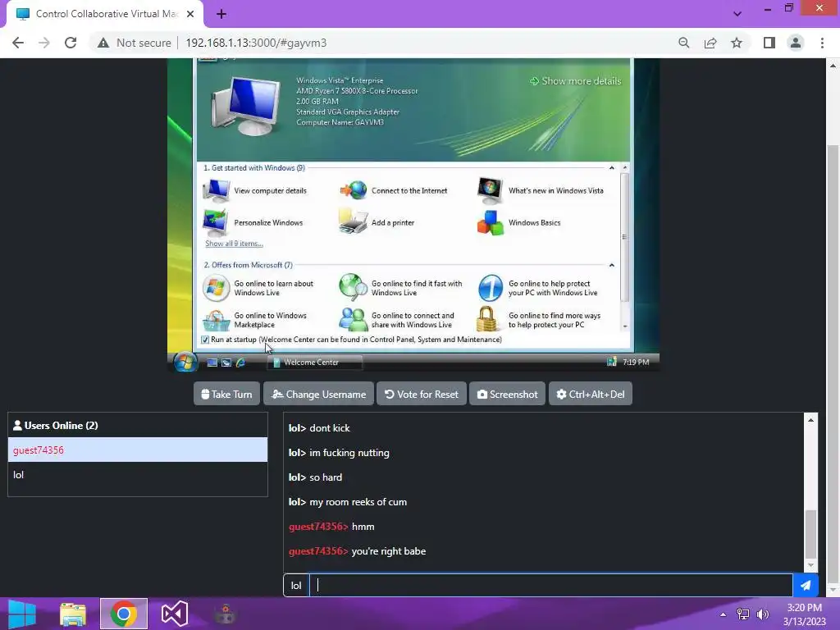Open What's new in Windows Vista icon
Image resolution: width=840 pixels, height=630 pixels.
491,190
